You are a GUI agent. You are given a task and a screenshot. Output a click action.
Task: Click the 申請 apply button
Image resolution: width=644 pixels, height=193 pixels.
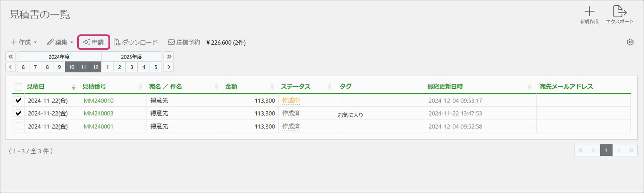pos(94,42)
